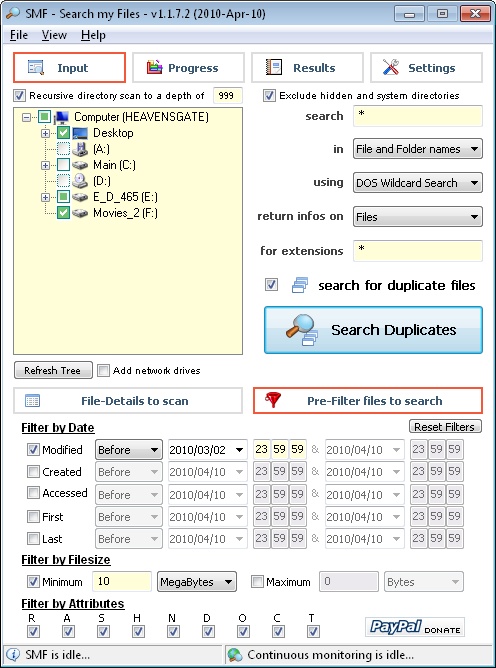Click the minimum filesize input field

[x=122, y=582]
